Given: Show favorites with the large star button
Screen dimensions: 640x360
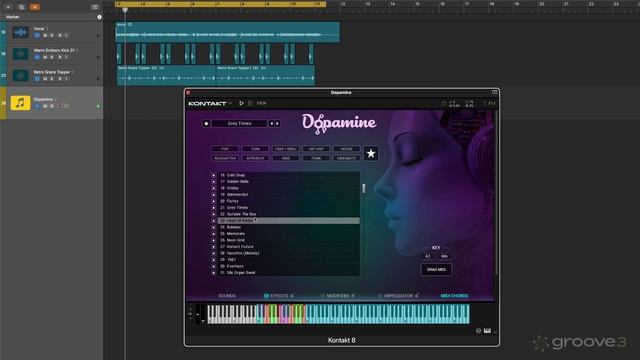Looking at the screenshot, I should point(371,153).
